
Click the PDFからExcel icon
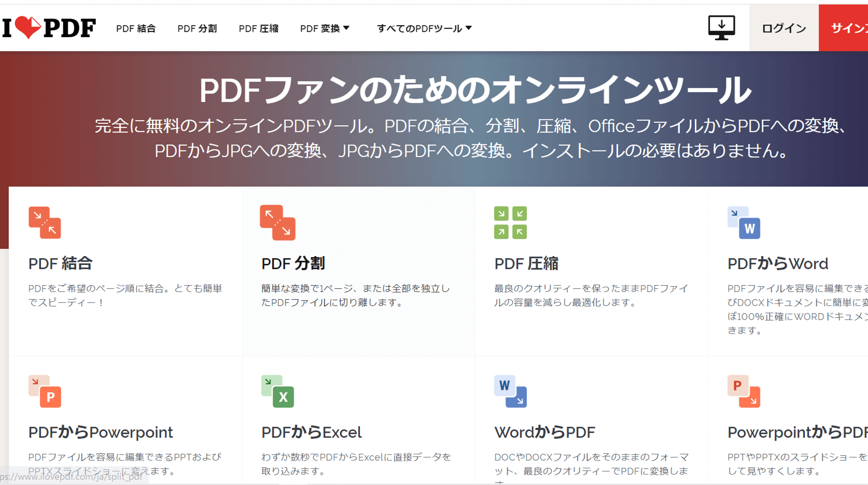(278, 391)
